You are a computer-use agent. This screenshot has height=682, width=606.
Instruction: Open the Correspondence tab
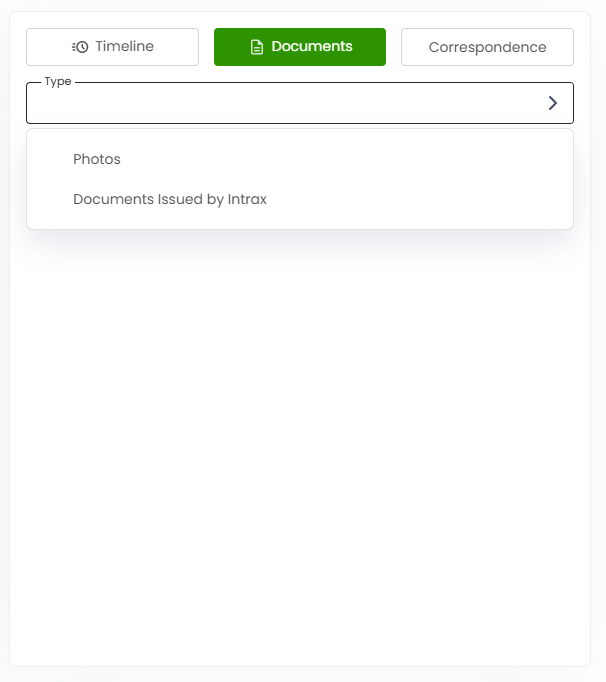(487, 47)
